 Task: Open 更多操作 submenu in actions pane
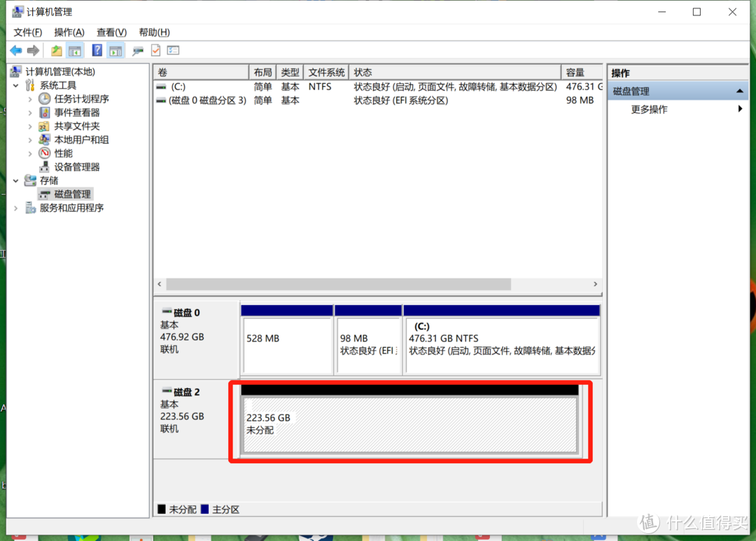click(678, 109)
